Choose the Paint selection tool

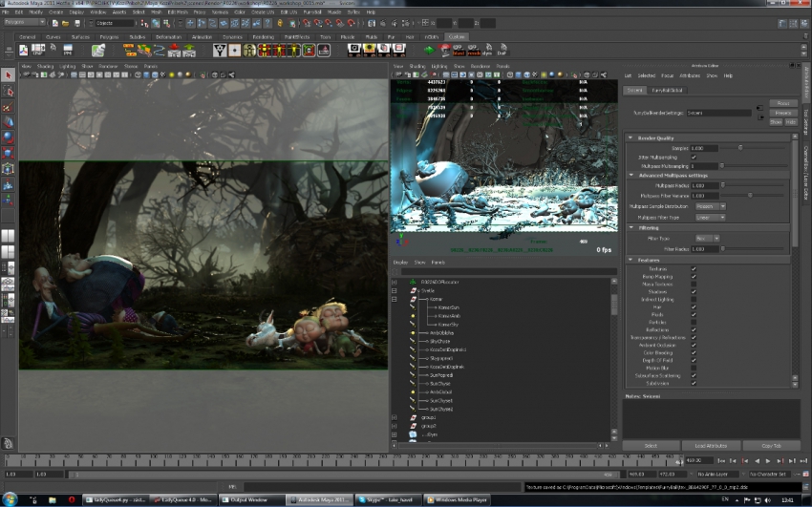(x=8, y=107)
